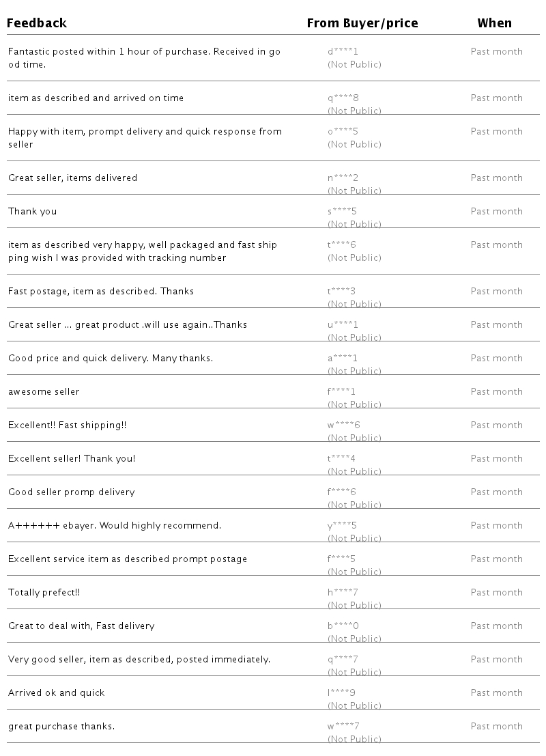Select the "great purchase thanks." feedback comment
This screenshot has height=756, width=546.
pyautogui.click(x=61, y=726)
